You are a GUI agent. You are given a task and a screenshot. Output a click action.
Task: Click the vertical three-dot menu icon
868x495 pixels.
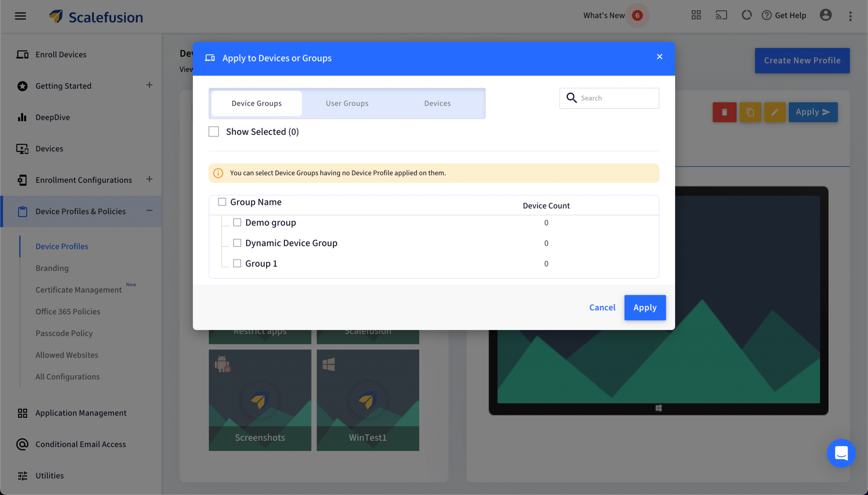[x=850, y=16]
